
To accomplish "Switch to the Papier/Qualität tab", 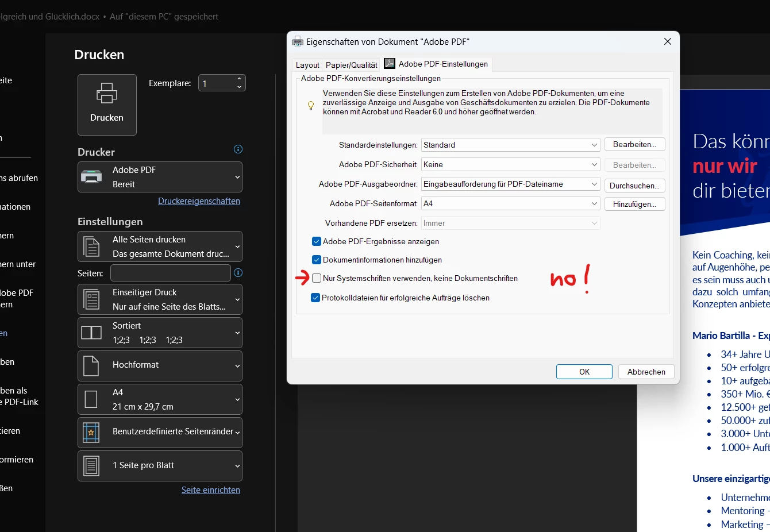I will click(352, 65).
